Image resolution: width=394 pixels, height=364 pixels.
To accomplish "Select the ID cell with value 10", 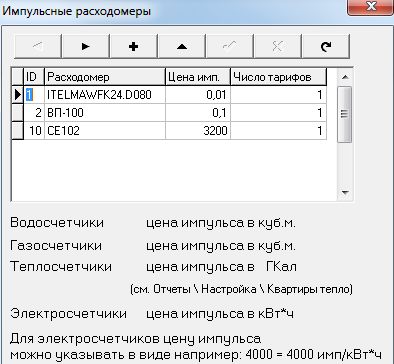I will click(34, 131).
